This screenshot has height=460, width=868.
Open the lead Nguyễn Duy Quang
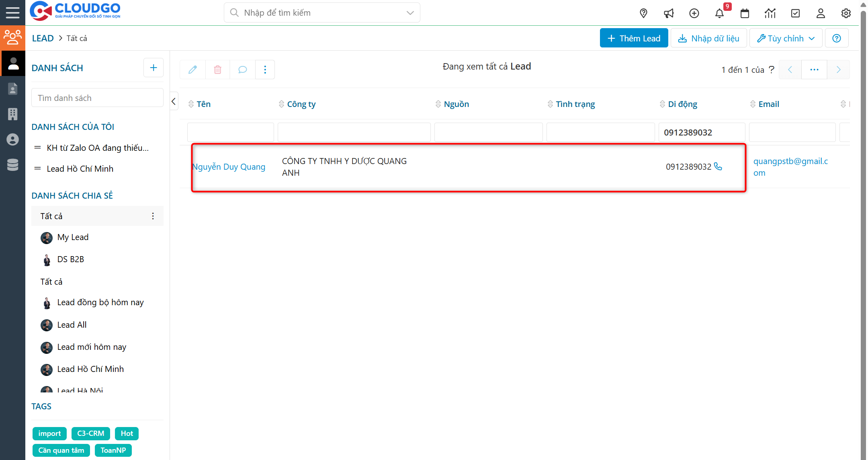point(229,166)
